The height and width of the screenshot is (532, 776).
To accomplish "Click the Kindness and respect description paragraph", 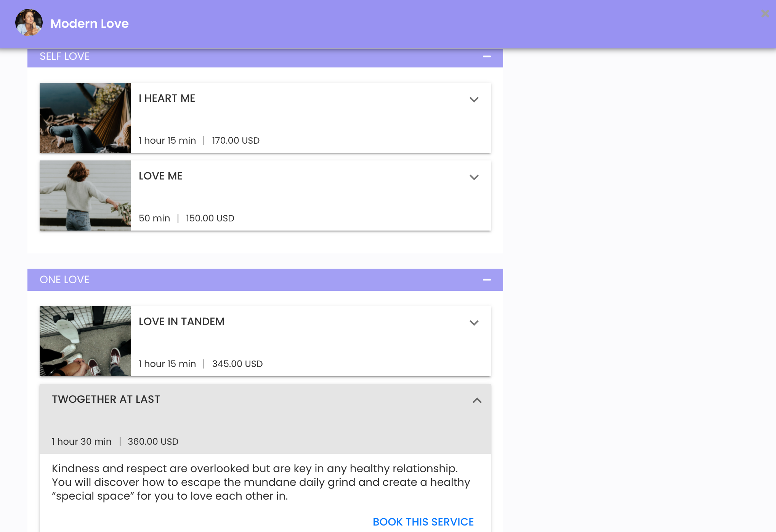I will 261,482.
